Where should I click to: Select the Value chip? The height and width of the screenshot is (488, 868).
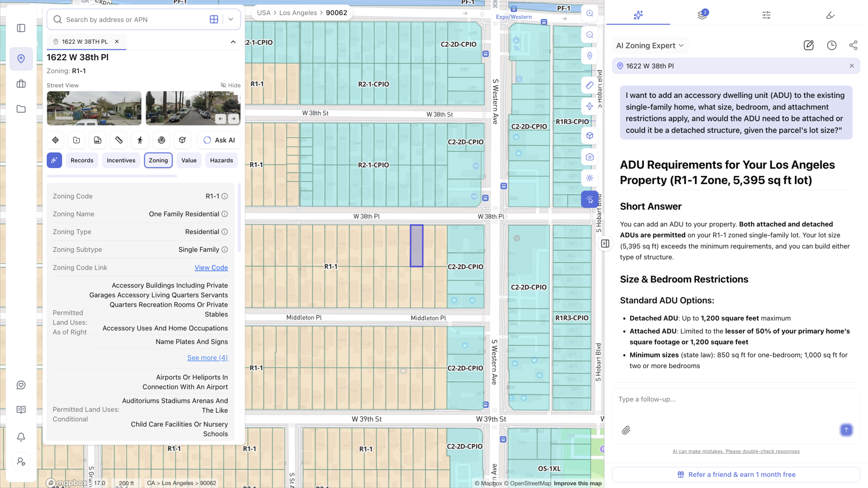tap(189, 160)
